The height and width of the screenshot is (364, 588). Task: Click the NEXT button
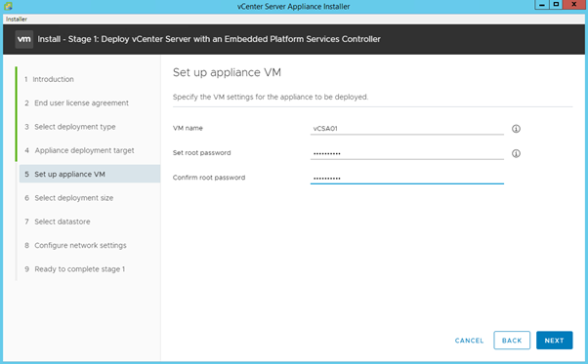554,341
